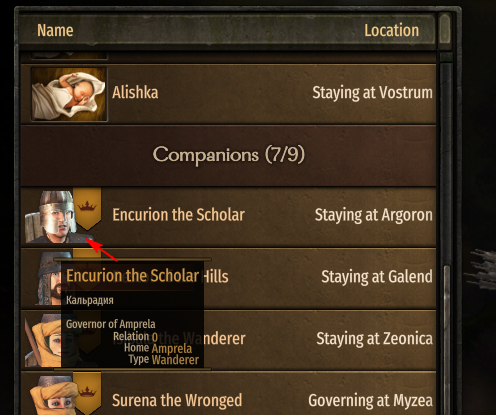496x415 pixels.
Task: Select Alishka's baby portrait
Action: 69,94
